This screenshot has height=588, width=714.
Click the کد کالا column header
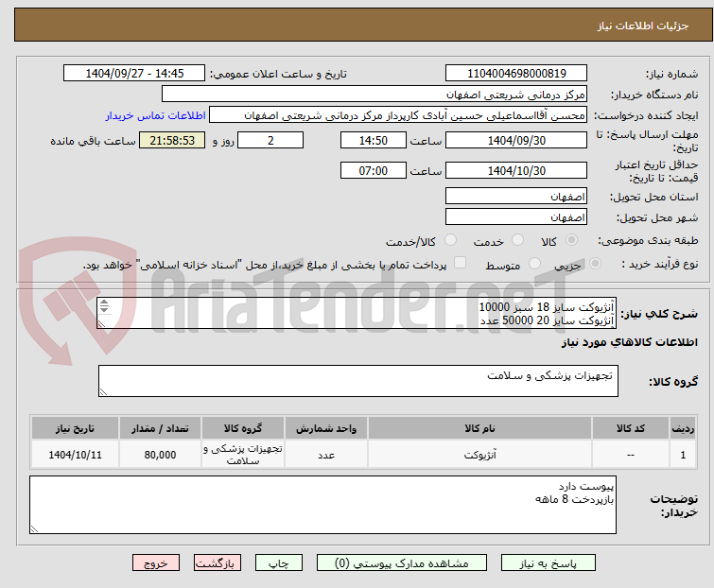[630, 428]
